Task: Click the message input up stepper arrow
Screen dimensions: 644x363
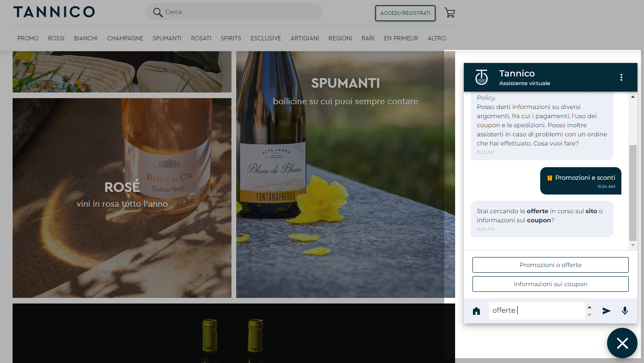Action: click(589, 307)
